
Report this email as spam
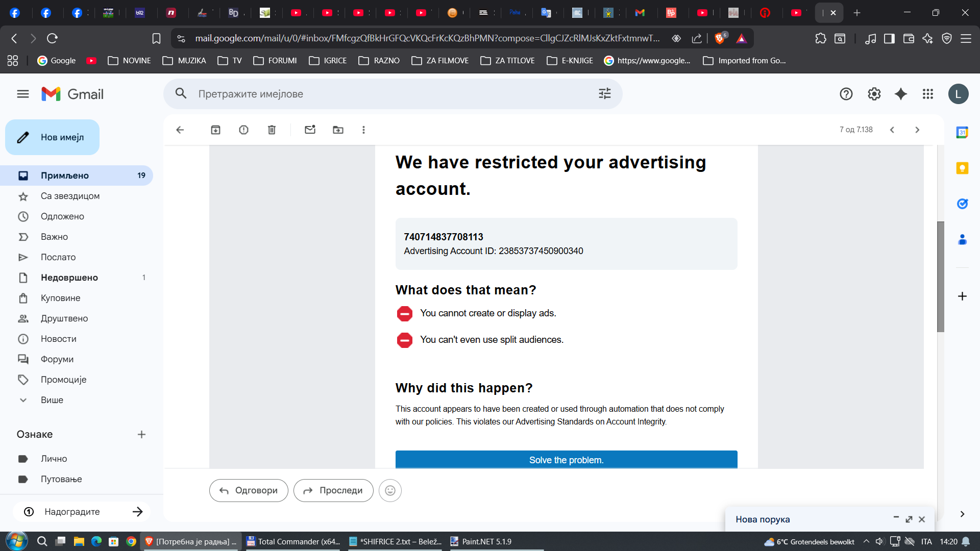pos(243,130)
